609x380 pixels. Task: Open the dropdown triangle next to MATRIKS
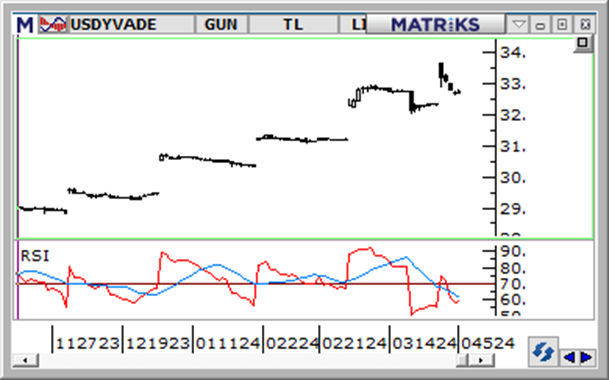[519, 25]
